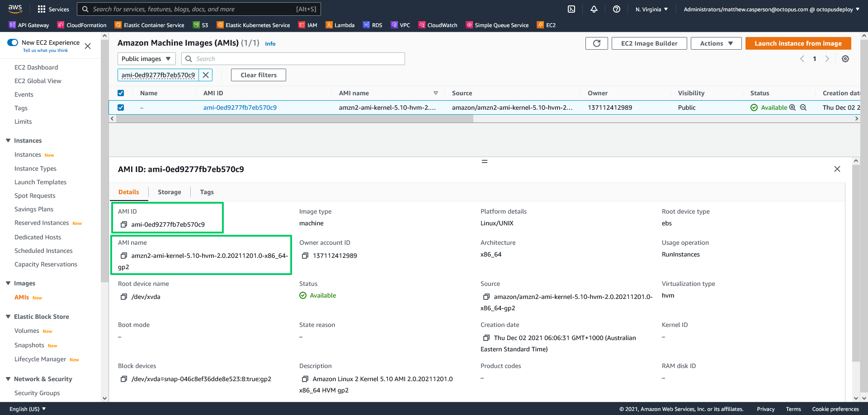
Task: Copy the Root device name
Action: click(124, 297)
